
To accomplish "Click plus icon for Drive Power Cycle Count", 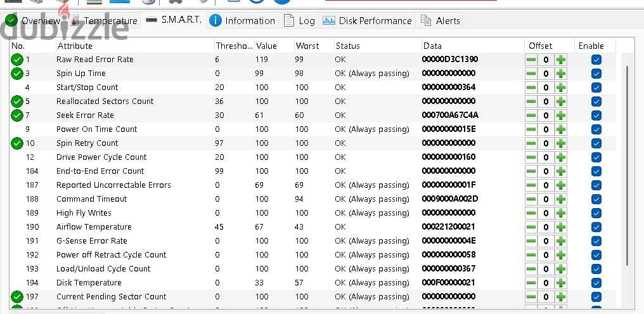I will 560,157.
